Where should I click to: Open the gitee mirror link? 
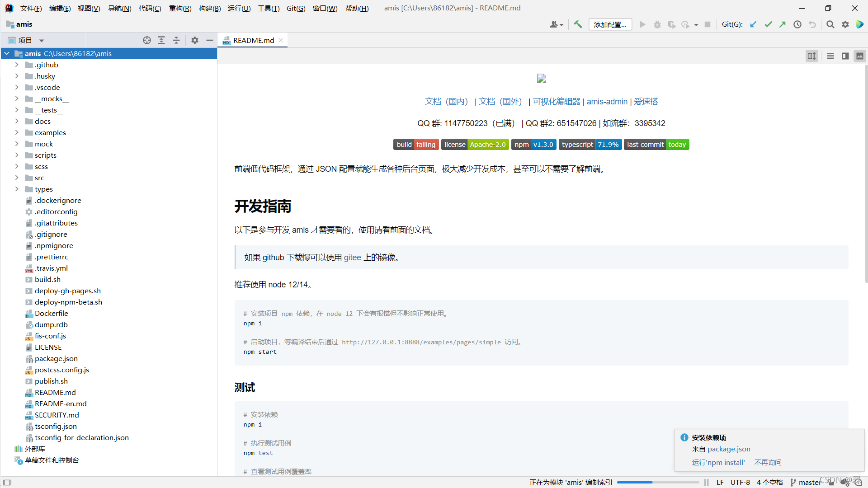(352, 258)
